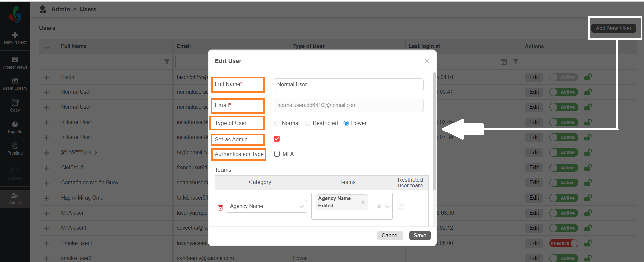Click the red delete icon beside Agency Name
The image size is (644, 262).
point(220,208)
